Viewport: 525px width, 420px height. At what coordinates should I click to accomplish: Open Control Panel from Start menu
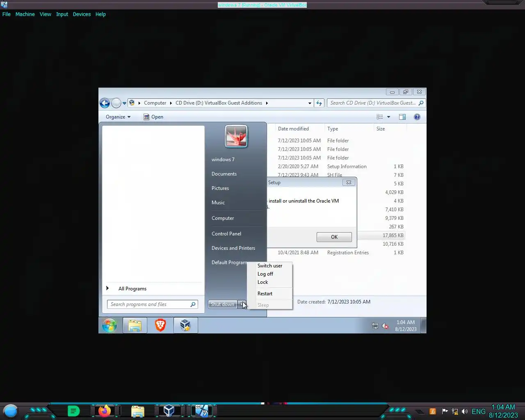pos(226,234)
